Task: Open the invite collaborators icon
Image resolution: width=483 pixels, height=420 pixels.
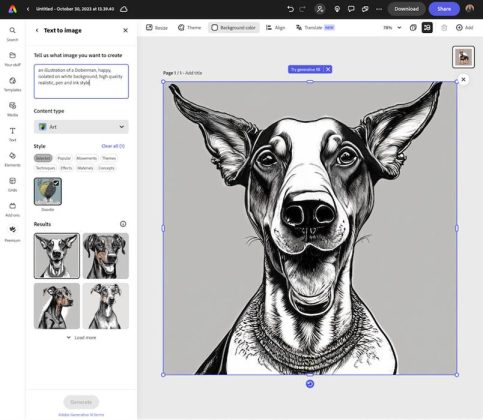Action: (x=320, y=9)
